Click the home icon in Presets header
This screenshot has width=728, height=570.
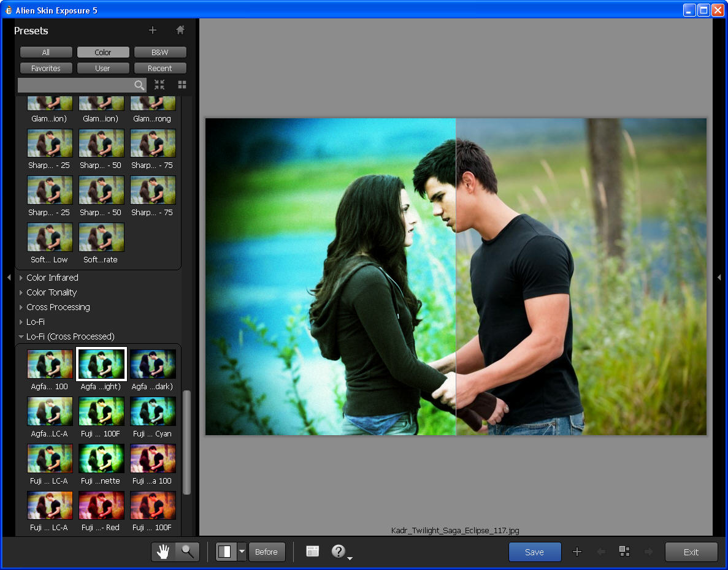[x=180, y=30]
